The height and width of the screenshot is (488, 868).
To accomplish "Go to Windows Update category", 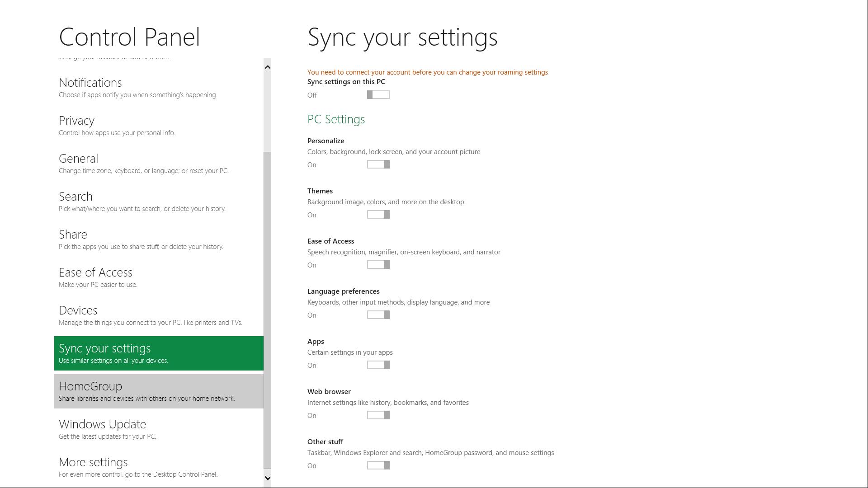I will pos(159,429).
